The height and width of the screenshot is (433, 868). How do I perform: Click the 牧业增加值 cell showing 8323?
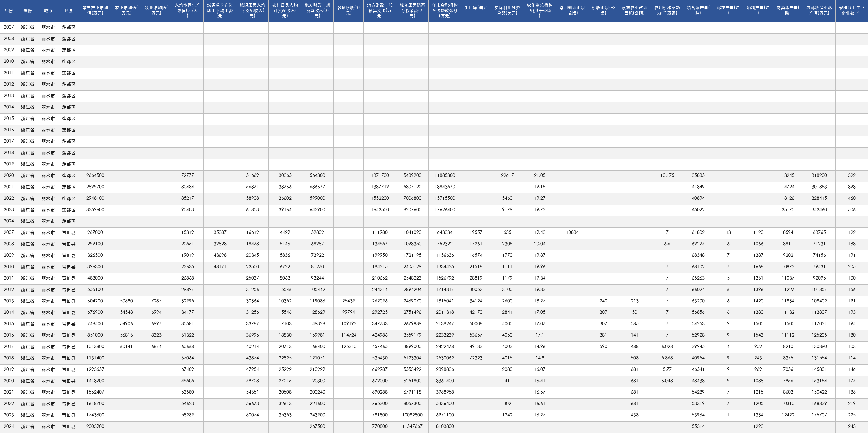point(156,335)
